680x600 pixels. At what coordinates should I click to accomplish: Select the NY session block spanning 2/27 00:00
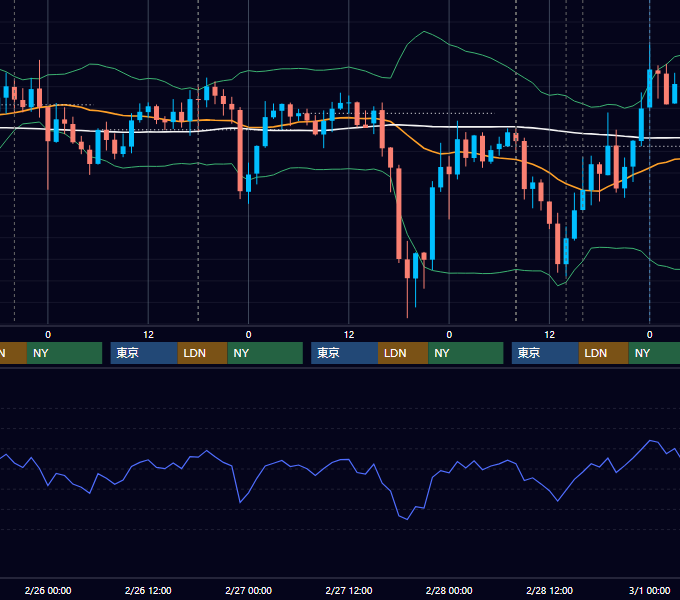[x=265, y=353]
